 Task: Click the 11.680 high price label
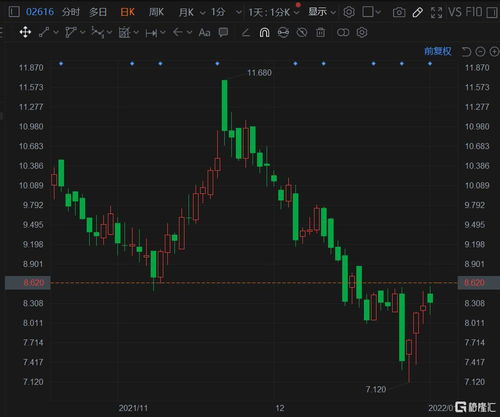[x=259, y=73]
